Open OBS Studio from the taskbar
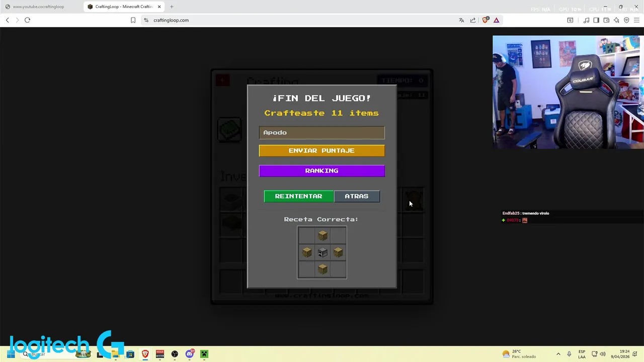 (x=175, y=354)
